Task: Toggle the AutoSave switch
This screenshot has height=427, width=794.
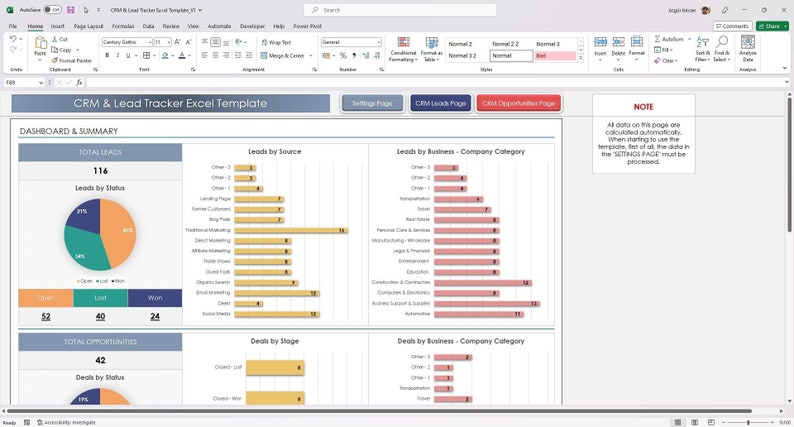Action: (x=52, y=10)
